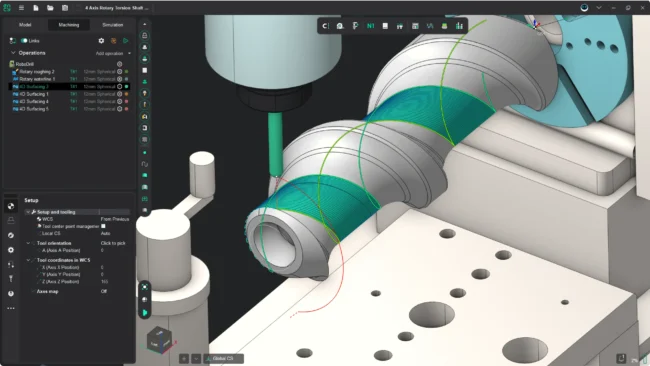Collapse the Operations section
This screenshot has height=366, width=650.
pyautogui.click(x=13, y=53)
